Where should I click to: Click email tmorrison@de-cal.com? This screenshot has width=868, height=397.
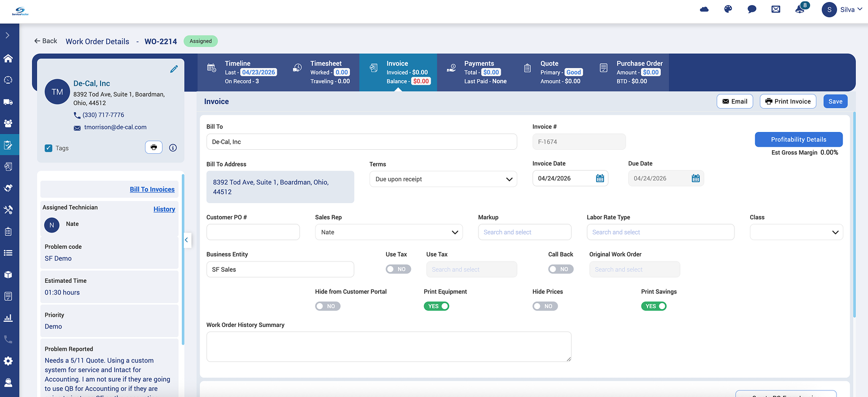[115, 127]
